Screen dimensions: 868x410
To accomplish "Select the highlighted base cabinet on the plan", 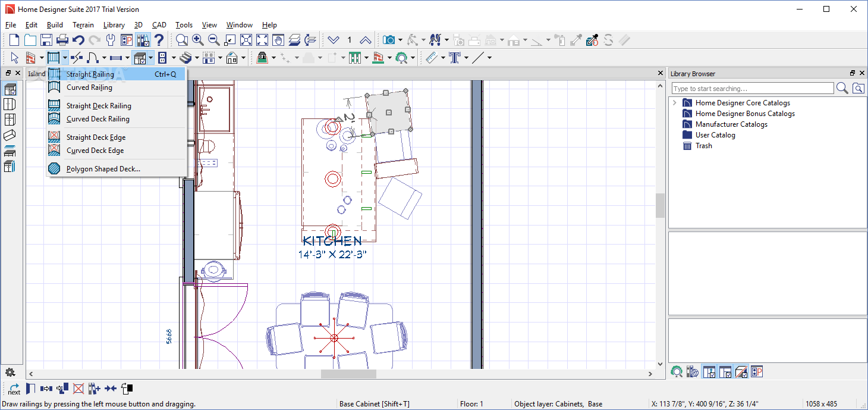I will pyautogui.click(x=389, y=112).
